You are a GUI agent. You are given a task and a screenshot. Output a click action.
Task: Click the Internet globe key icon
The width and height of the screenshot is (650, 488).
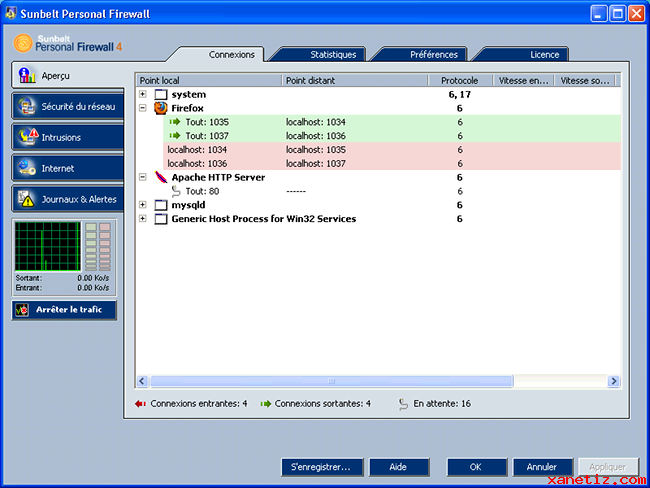point(27,168)
